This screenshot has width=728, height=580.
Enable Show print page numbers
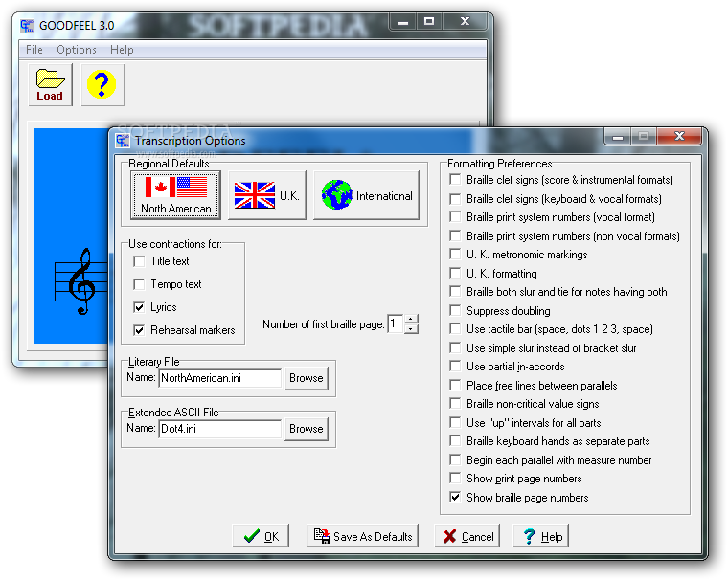click(455, 478)
